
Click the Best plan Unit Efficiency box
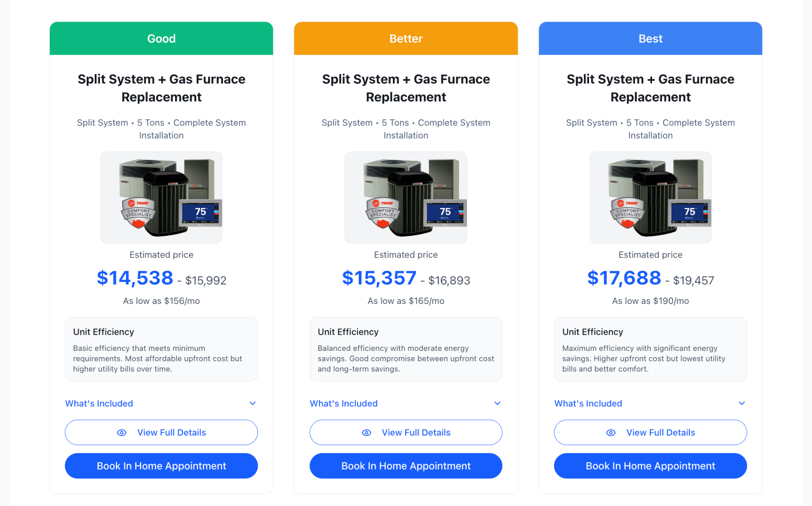[650, 349]
